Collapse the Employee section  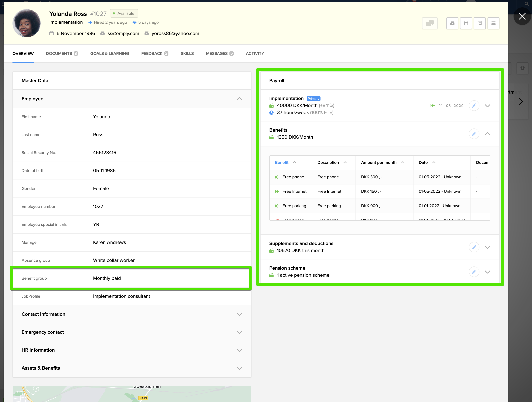click(239, 99)
